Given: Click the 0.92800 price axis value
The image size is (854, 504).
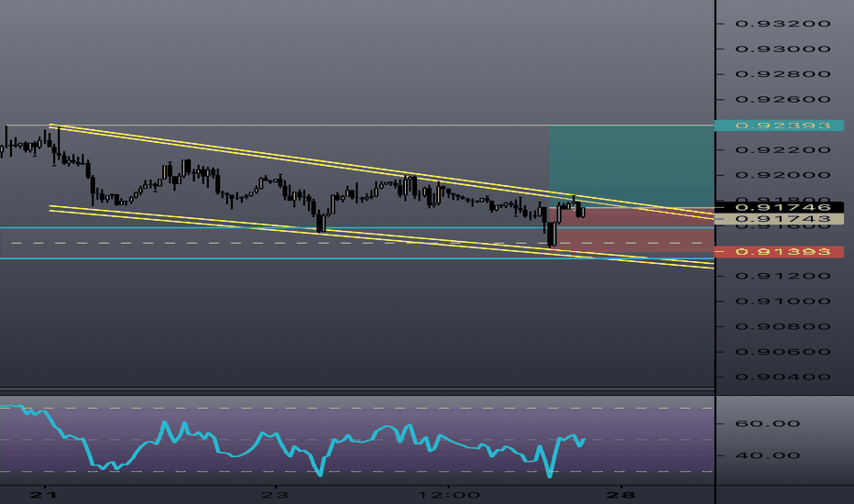Looking at the screenshot, I should (x=783, y=74).
